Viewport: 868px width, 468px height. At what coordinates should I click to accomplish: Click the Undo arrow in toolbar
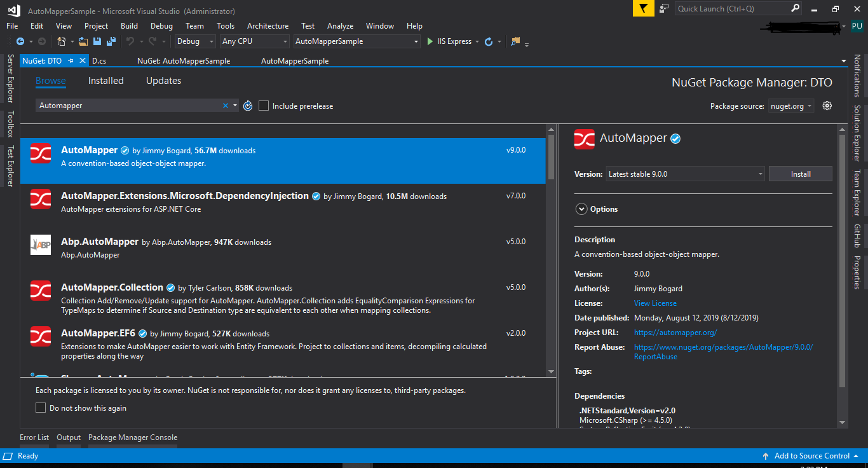[130, 41]
